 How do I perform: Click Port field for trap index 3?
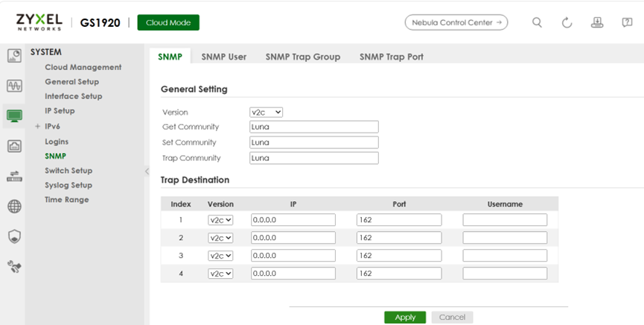(x=399, y=256)
